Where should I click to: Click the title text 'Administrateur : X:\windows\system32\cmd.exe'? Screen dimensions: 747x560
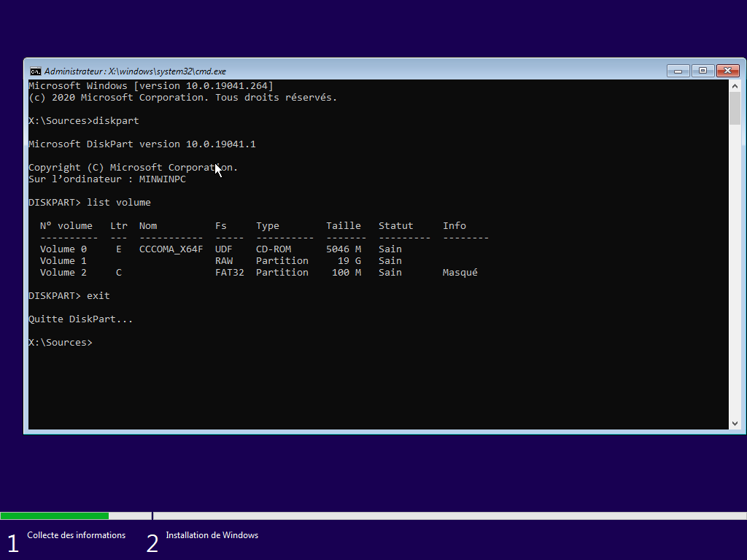[x=135, y=71]
